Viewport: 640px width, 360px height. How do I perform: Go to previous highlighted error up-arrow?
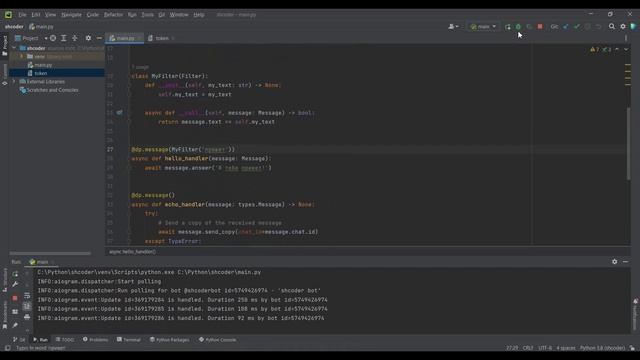tap(617, 49)
